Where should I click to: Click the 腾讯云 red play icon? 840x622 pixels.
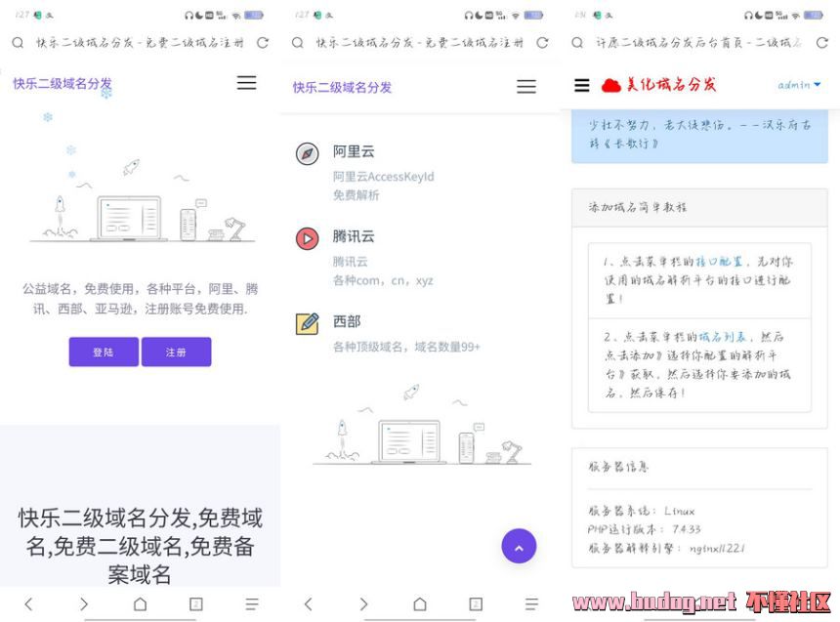307,238
